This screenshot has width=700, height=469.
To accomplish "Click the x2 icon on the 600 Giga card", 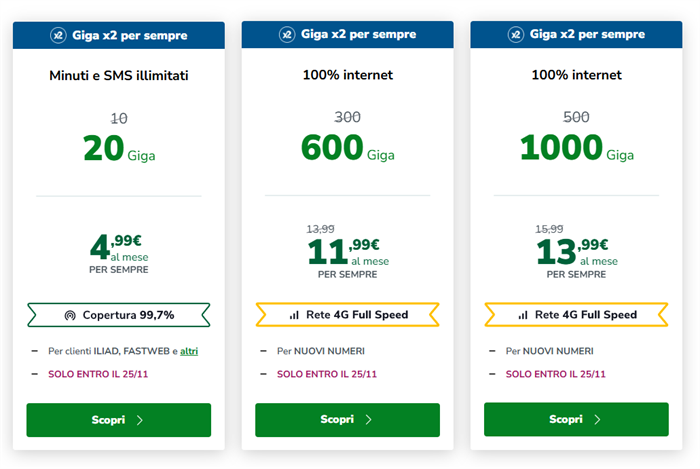I will (x=287, y=34).
